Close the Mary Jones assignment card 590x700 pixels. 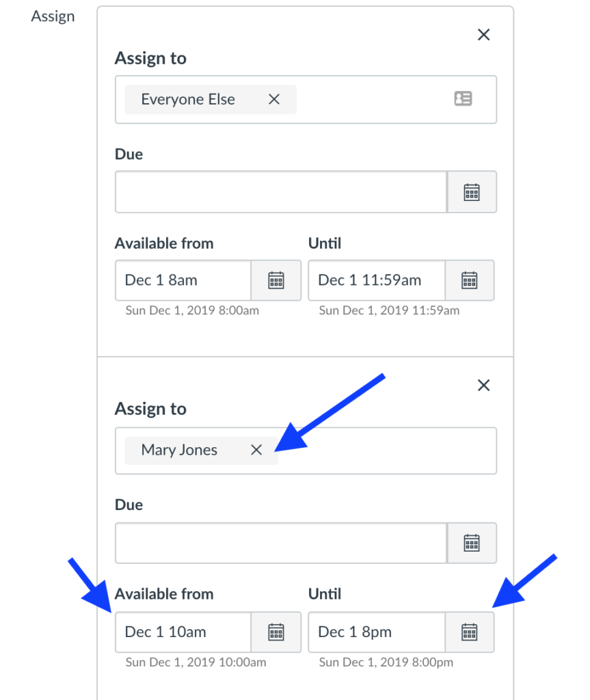pyautogui.click(x=483, y=386)
